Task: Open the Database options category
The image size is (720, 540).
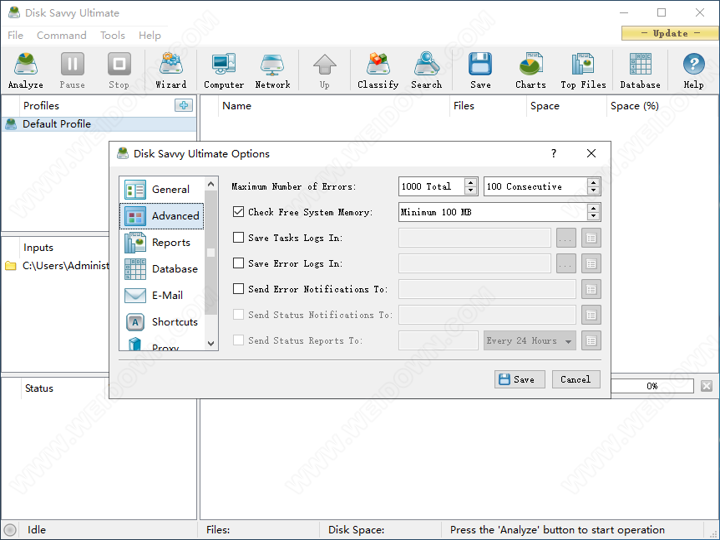Action: [x=162, y=269]
